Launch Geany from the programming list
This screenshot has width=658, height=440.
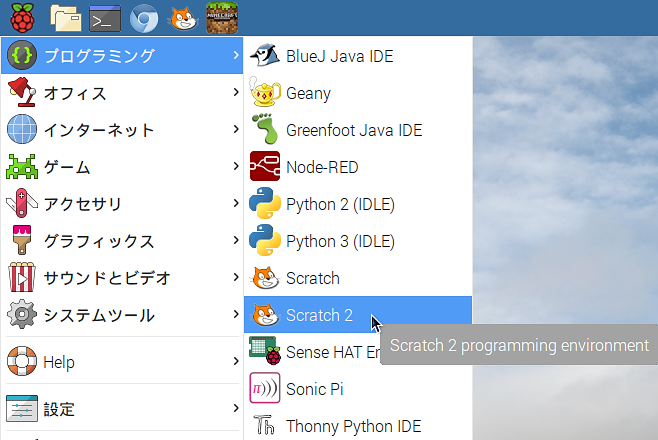point(308,94)
